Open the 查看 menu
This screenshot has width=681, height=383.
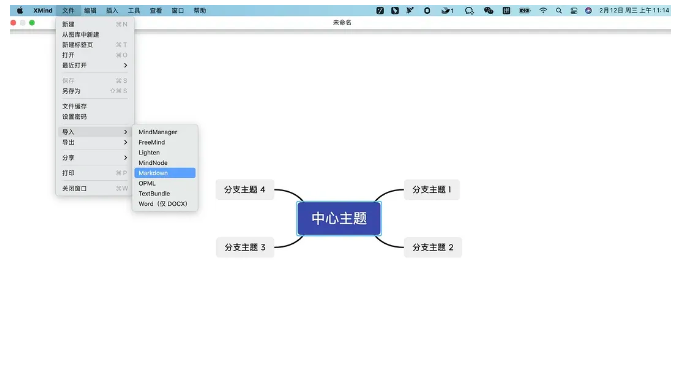click(x=155, y=10)
